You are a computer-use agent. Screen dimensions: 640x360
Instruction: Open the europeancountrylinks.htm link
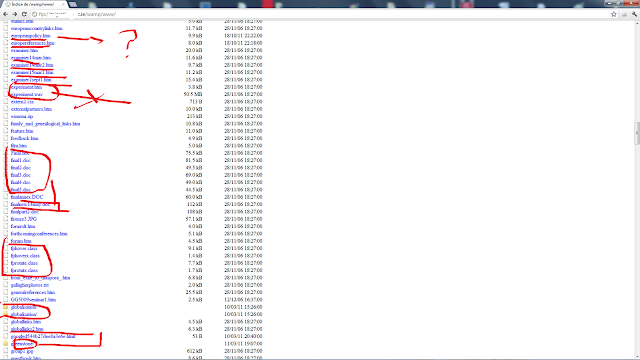[37, 29]
